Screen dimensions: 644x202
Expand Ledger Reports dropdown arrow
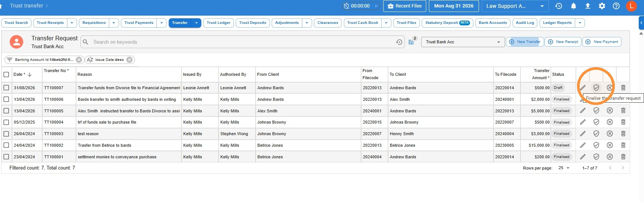coord(580,23)
